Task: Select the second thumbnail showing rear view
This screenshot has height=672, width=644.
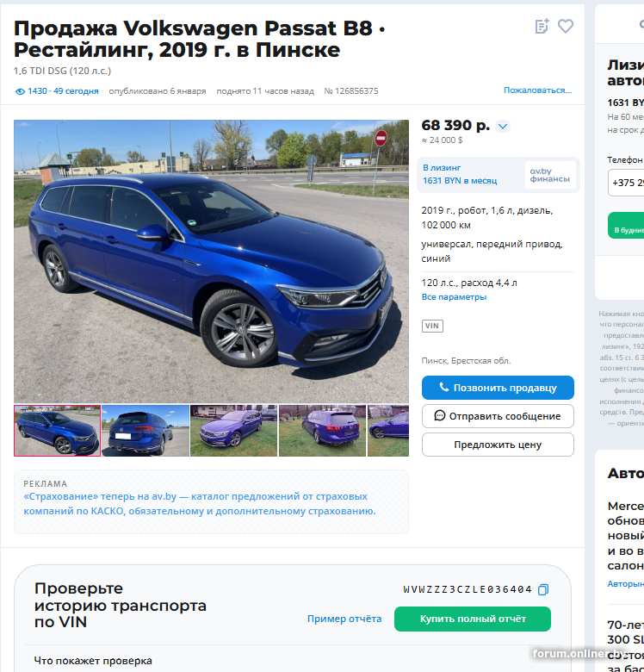Action: tap(146, 431)
